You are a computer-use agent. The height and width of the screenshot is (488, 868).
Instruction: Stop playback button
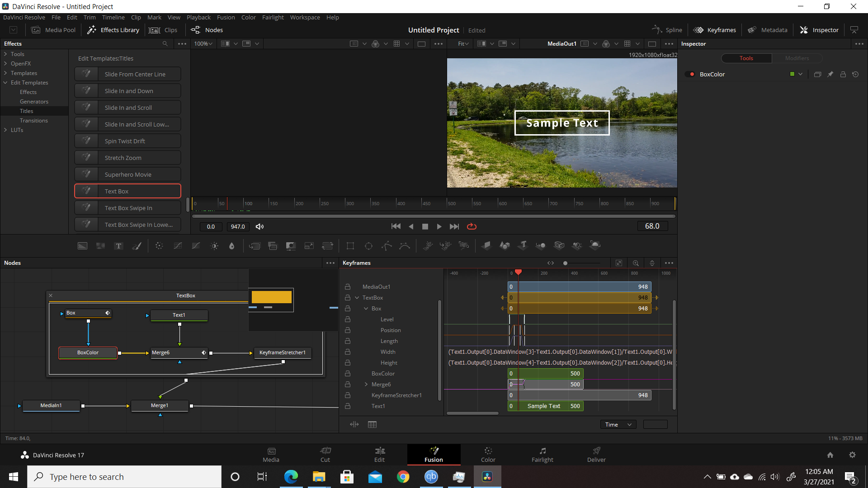(425, 226)
